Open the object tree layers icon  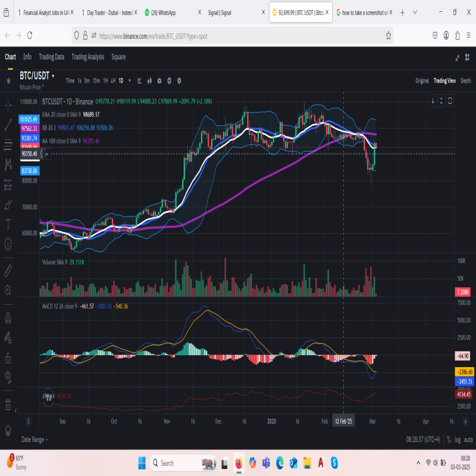[8, 431]
